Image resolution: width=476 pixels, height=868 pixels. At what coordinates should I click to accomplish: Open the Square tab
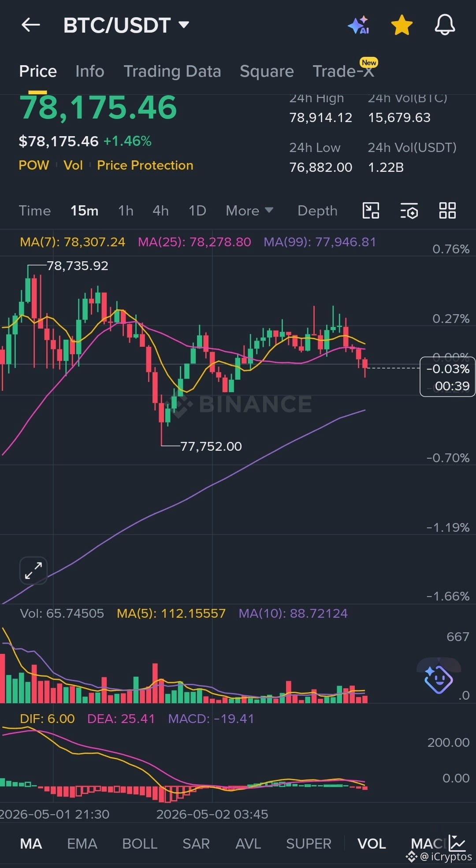pyautogui.click(x=267, y=71)
